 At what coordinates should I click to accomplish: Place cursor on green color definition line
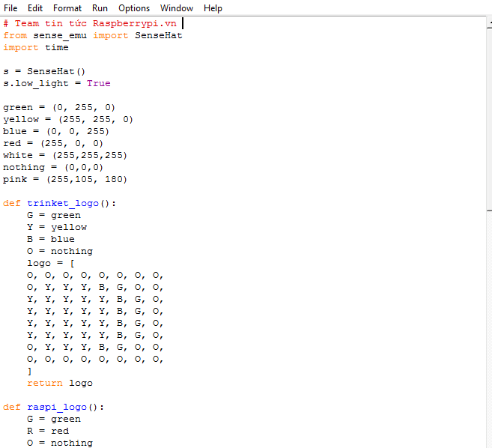[59, 107]
